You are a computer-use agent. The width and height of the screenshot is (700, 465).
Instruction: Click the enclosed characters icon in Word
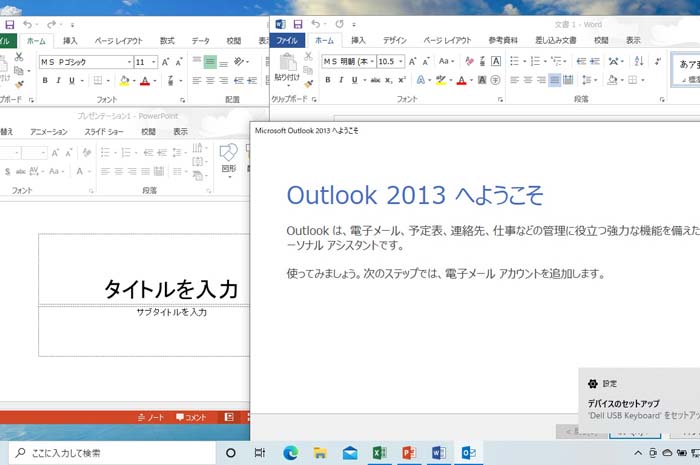click(495, 80)
